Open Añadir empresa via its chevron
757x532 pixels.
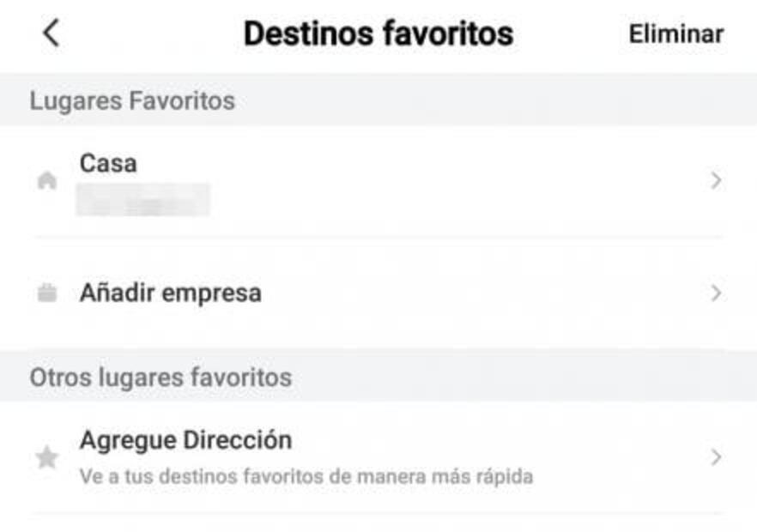(x=716, y=293)
